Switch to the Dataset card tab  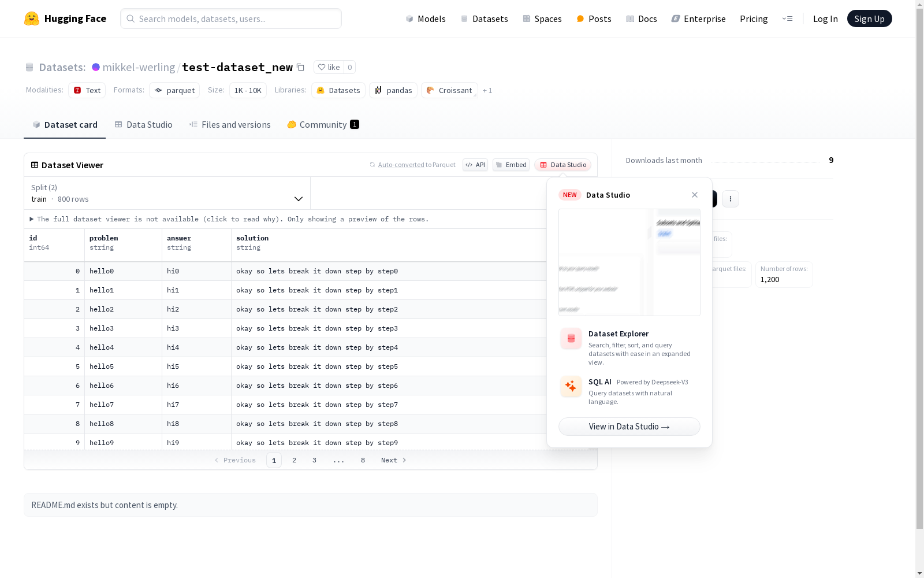[x=65, y=125]
